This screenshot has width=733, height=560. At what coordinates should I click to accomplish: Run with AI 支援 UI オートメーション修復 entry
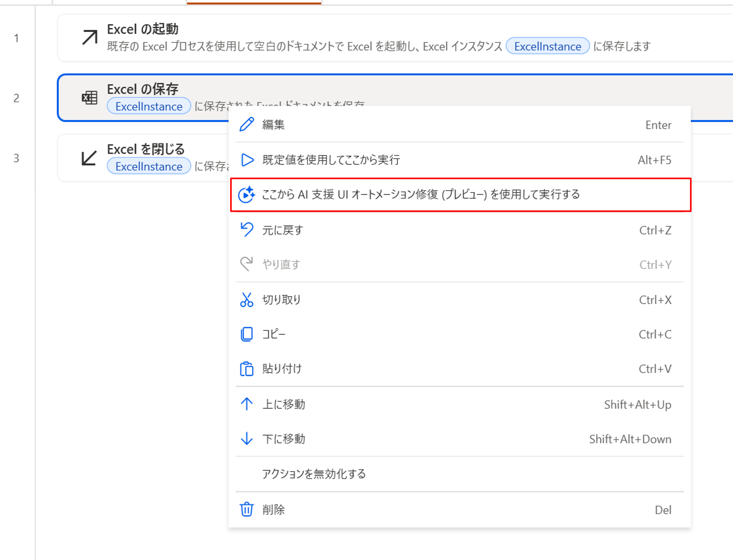pos(461,195)
